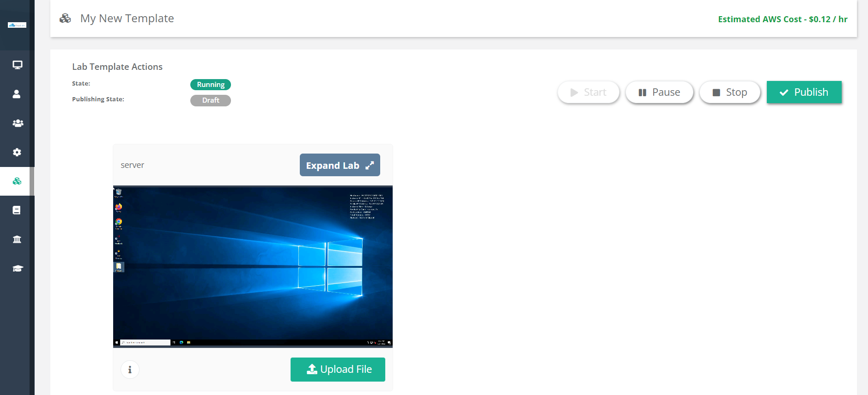The width and height of the screenshot is (868, 395).
Task: Publish the lab template
Action: point(804,92)
